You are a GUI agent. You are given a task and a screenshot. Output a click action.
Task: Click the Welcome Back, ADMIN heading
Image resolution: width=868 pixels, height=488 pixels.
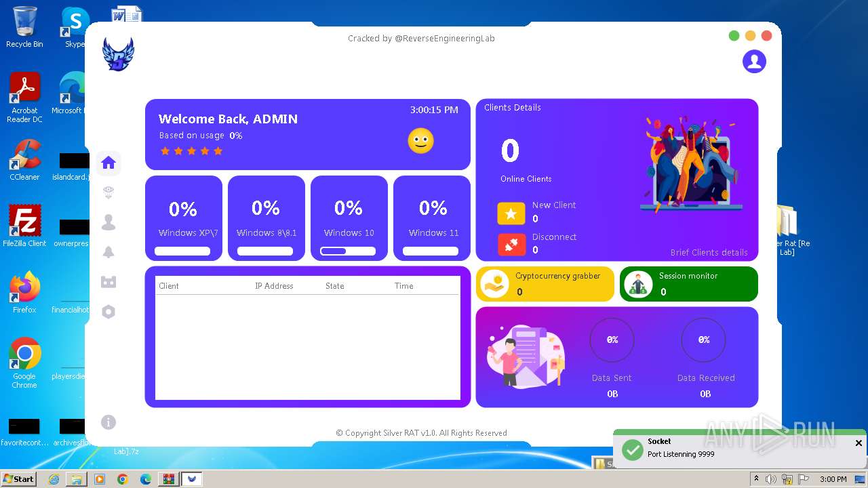228,119
